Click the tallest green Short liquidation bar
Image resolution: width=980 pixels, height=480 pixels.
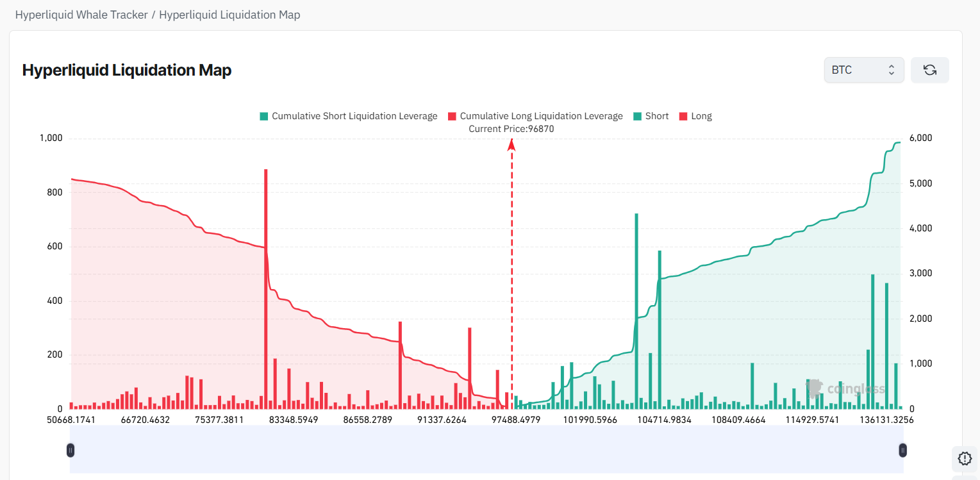636,311
